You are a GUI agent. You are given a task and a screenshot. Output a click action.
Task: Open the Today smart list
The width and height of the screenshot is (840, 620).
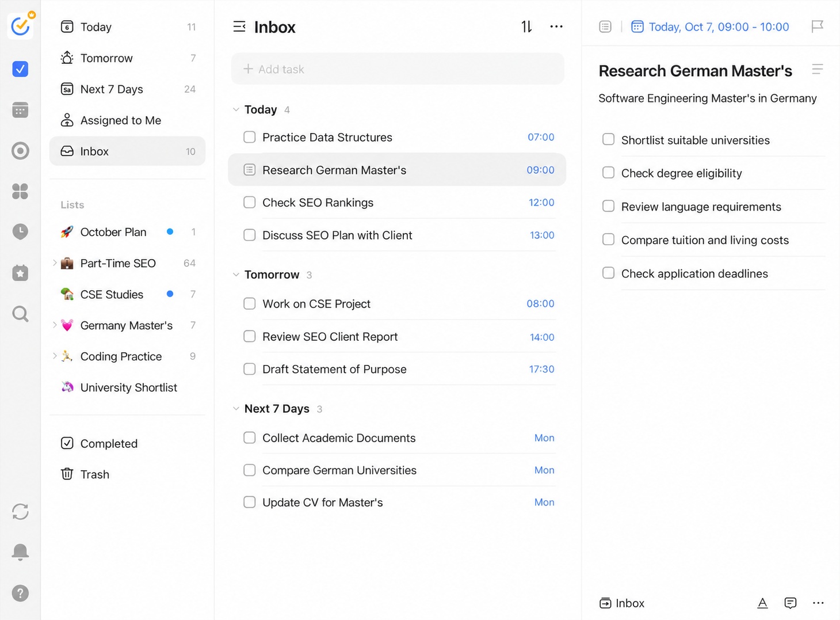127,27
